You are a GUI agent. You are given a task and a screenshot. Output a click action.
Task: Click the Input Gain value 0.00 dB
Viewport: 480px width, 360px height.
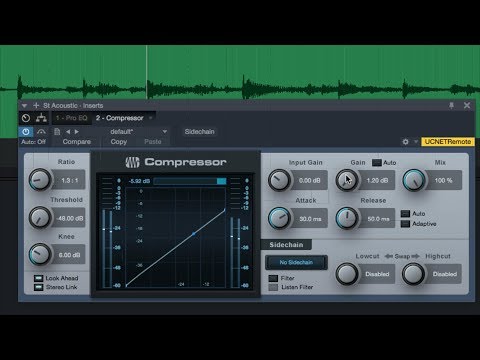309,180
